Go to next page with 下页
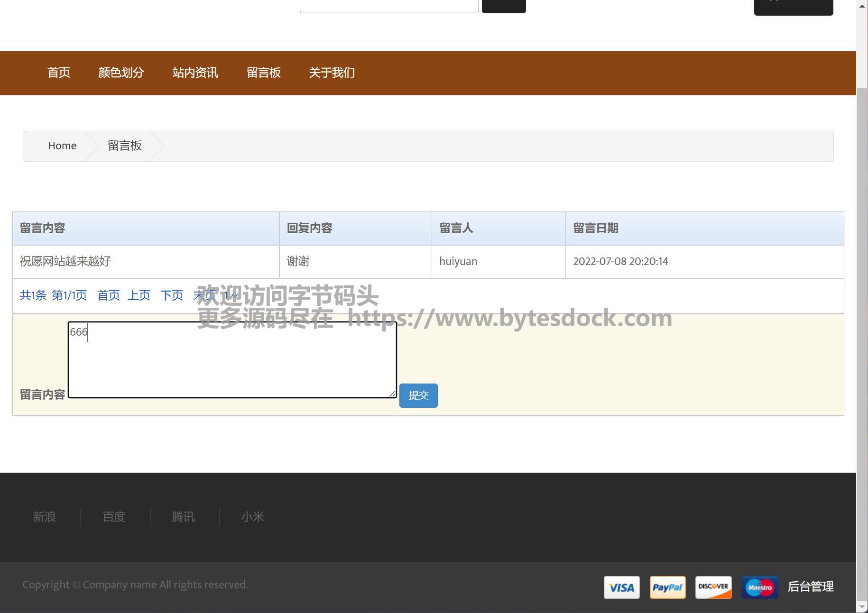Image resolution: width=868 pixels, height=613 pixels. pos(172,296)
